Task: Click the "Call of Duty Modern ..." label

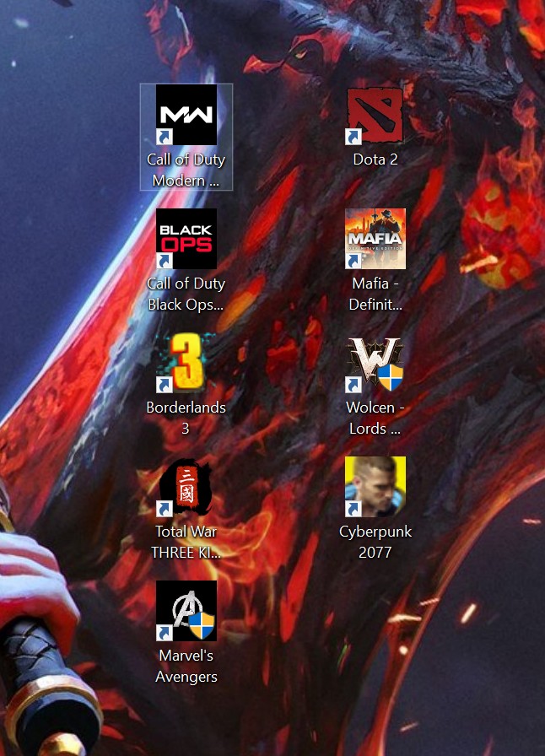Action: tap(186, 170)
